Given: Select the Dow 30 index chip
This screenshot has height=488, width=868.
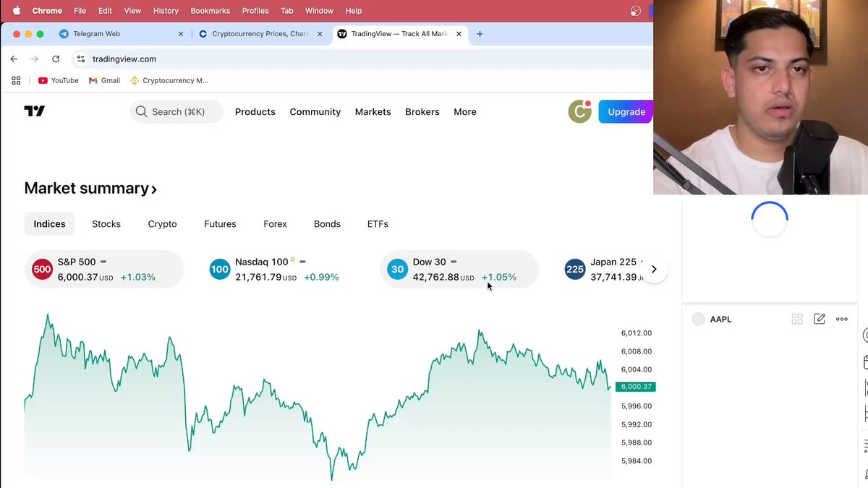Looking at the screenshot, I should pyautogui.click(x=459, y=269).
